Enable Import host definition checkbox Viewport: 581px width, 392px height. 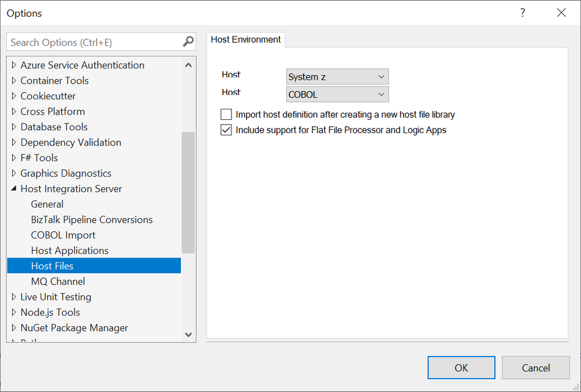[x=226, y=115]
